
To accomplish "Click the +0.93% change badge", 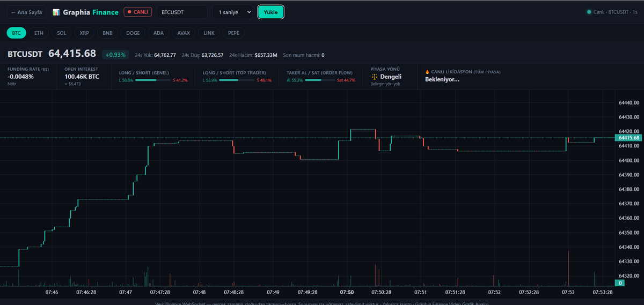I will click(x=115, y=55).
